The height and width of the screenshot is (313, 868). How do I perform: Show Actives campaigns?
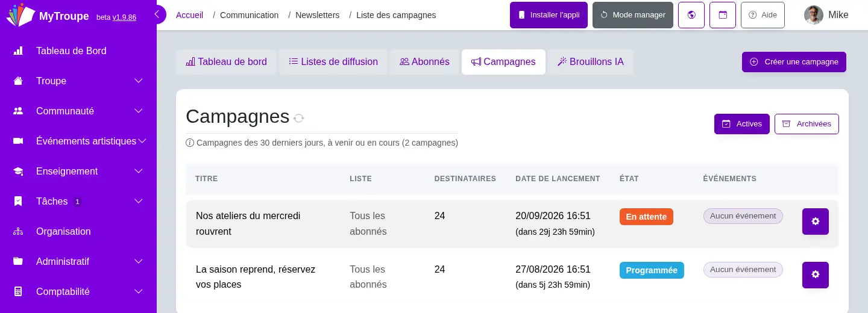742,124
